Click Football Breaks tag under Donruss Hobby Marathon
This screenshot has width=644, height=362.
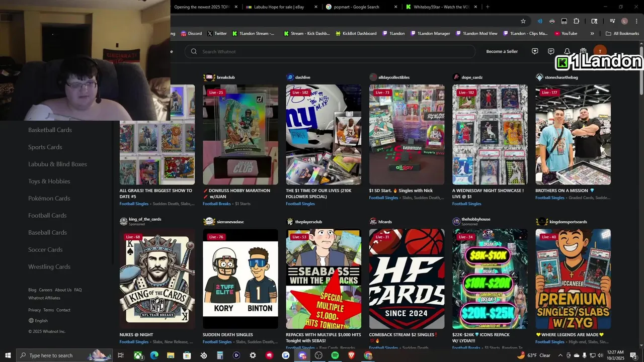point(217,204)
